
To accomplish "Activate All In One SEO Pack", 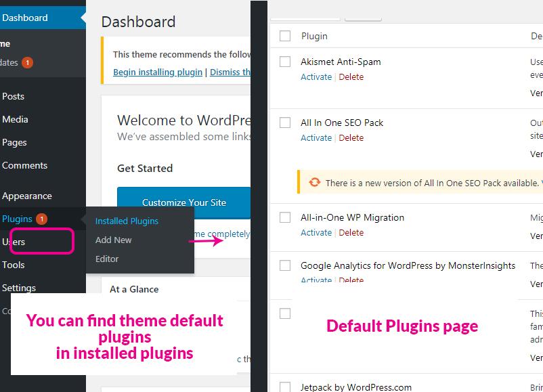I will point(316,138).
